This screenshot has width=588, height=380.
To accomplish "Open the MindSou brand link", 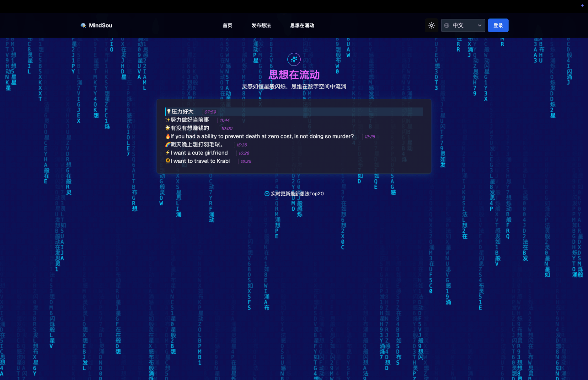I will coord(96,25).
